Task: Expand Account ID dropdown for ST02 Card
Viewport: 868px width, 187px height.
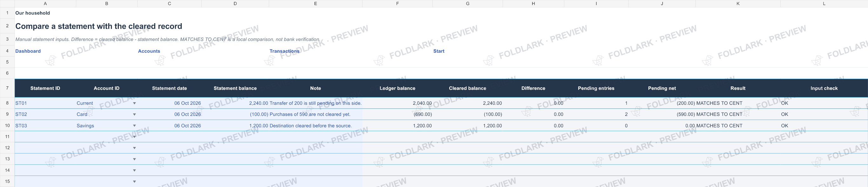Action: (x=134, y=115)
